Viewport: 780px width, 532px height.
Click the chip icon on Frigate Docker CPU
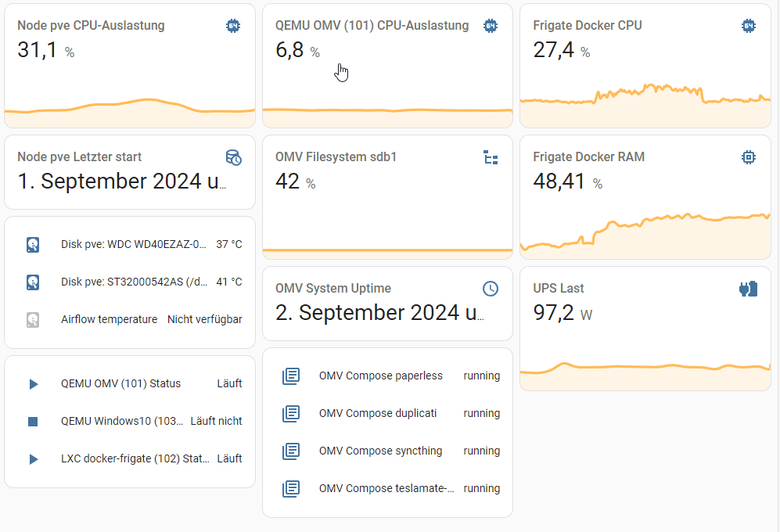[x=749, y=26]
